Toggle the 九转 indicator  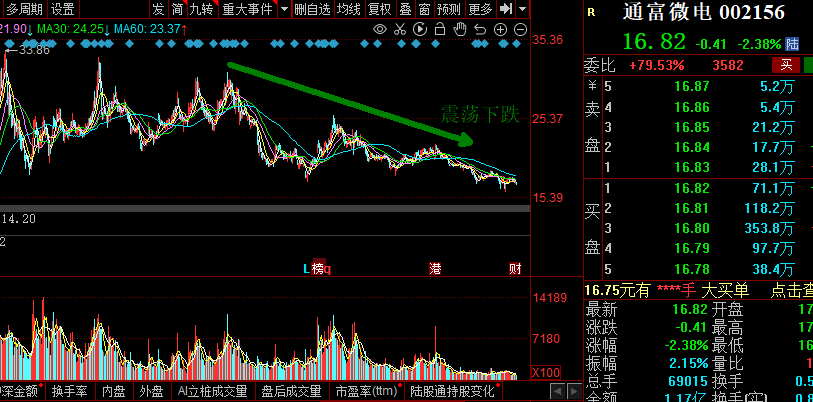pyautogui.click(x=201, y=9)
